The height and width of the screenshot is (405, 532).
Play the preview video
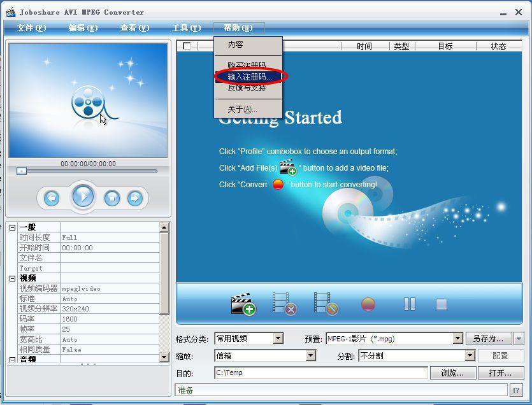tap(83, 196)
